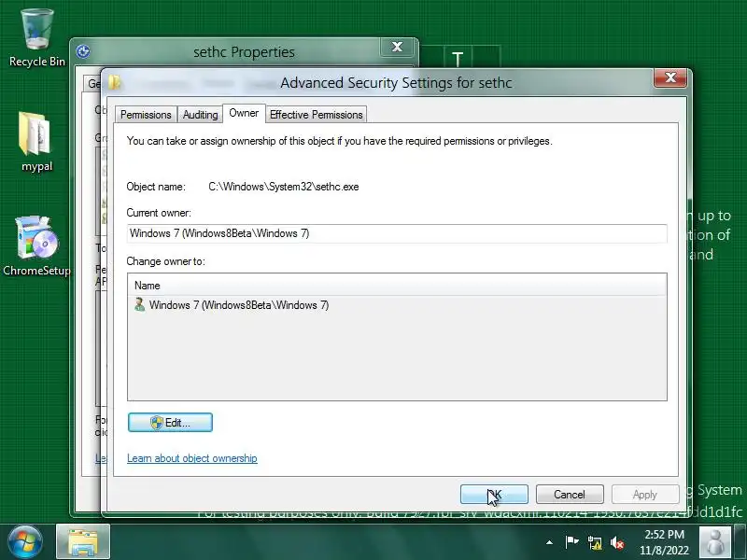Switch to the Auditing tab
747x560 pixels.
point(200,115)
